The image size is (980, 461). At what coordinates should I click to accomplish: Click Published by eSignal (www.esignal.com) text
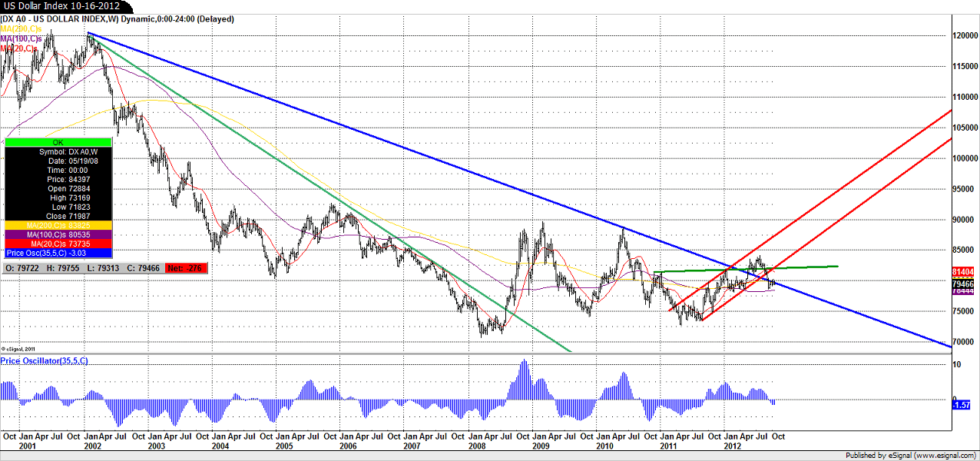[911, 455]
